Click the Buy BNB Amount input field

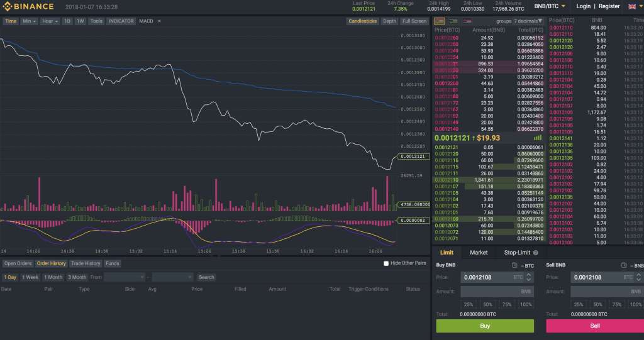coord(497,292)
